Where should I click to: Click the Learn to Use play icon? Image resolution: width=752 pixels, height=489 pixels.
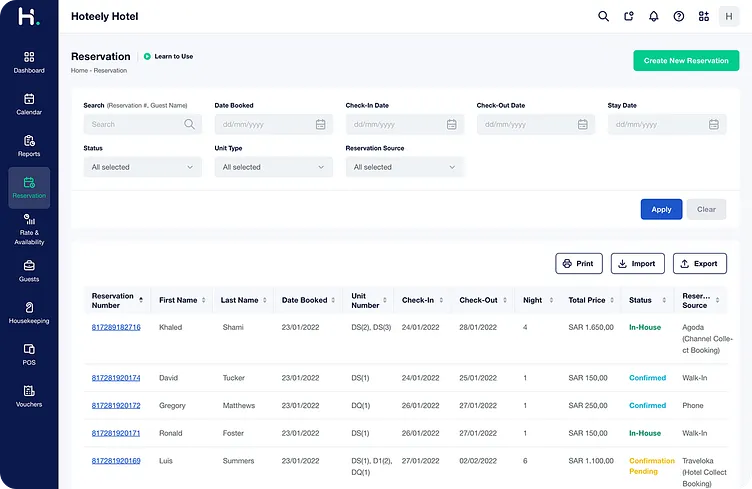tap(147, 56)
